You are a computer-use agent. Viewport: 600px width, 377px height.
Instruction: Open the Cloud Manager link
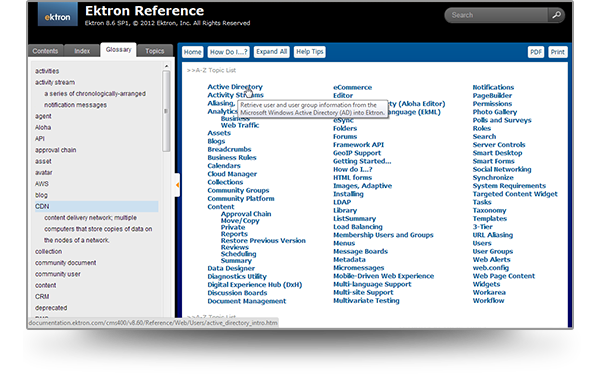coord(232,174)
